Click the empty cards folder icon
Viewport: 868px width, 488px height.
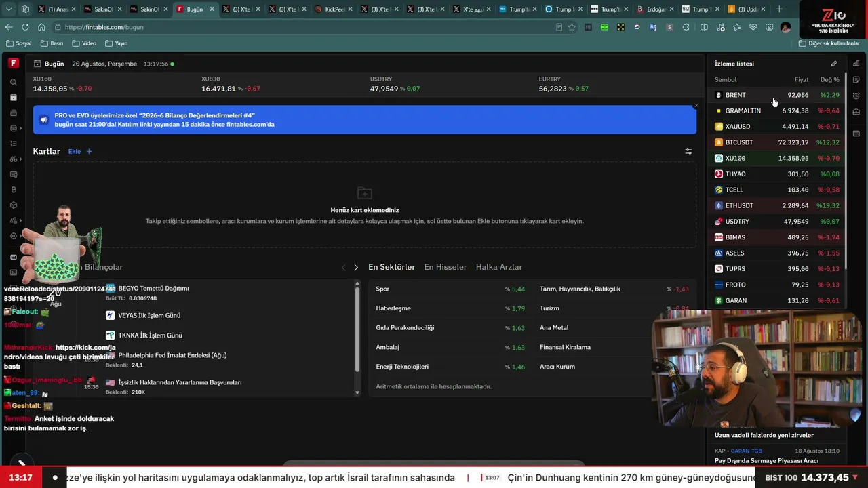pyautogui.click(x=365, y=193)
